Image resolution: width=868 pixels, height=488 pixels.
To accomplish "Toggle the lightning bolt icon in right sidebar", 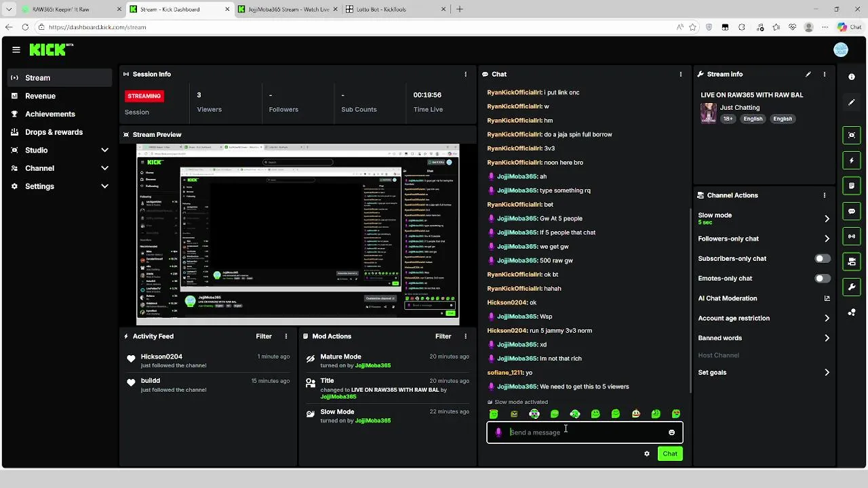I will (x=852, y=161).
